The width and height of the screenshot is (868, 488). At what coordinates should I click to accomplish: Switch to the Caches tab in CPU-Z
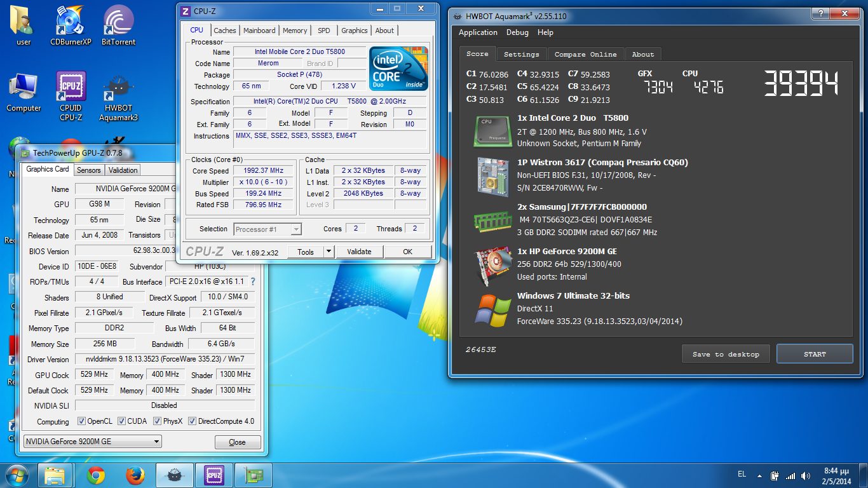coord(224,30)
